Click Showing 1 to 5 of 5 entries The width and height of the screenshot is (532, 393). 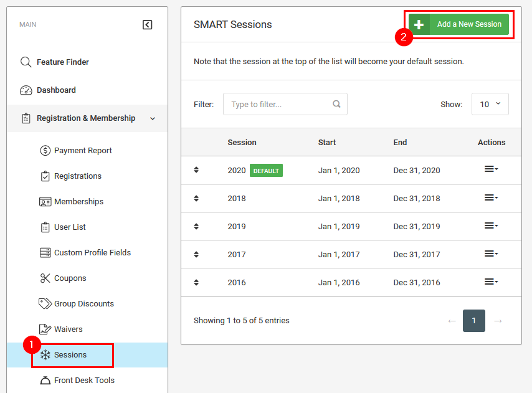click(x=241, y=320)
